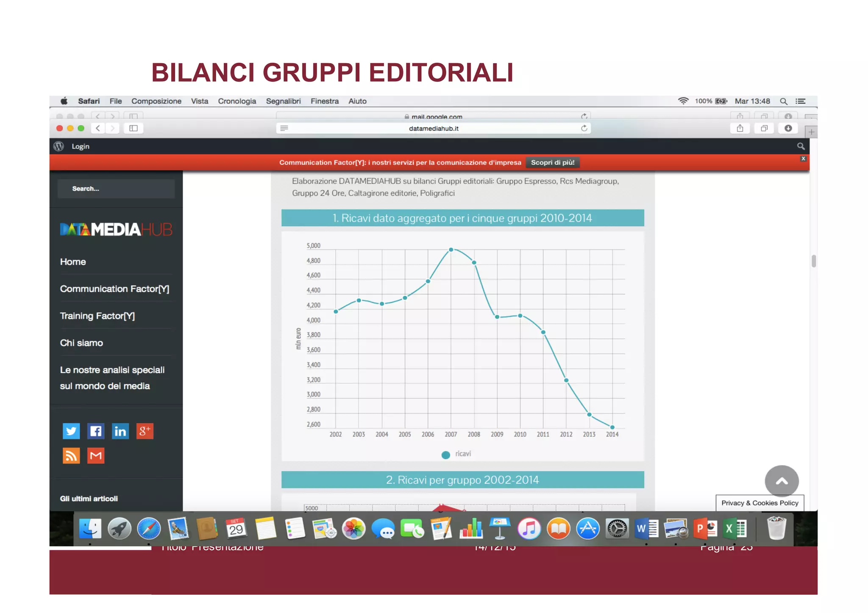Click the search magnifier in the dark admin bar
Viewport: 868px width, 613px height.
(x=801, y=146)
